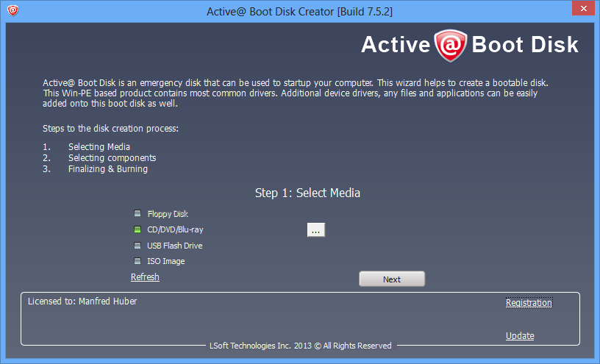Click the window title 'Active@ Boot Disk Creator'

tap(299, 12)
